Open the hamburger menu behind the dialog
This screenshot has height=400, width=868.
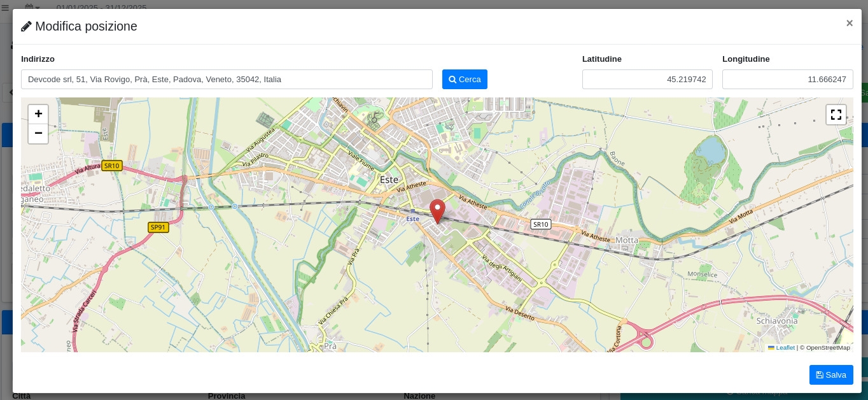(5, 8)
